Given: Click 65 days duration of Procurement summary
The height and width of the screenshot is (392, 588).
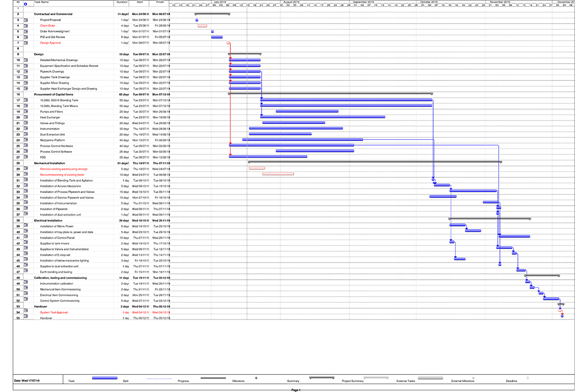Looking at the screenshot, I should pyautogui.click(x=124, y=95).
